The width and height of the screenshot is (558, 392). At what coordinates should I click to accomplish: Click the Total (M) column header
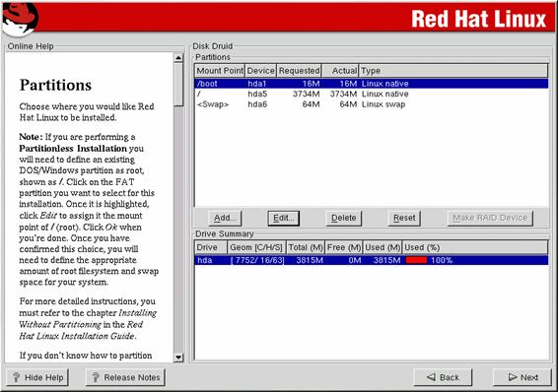pos(306,247)
